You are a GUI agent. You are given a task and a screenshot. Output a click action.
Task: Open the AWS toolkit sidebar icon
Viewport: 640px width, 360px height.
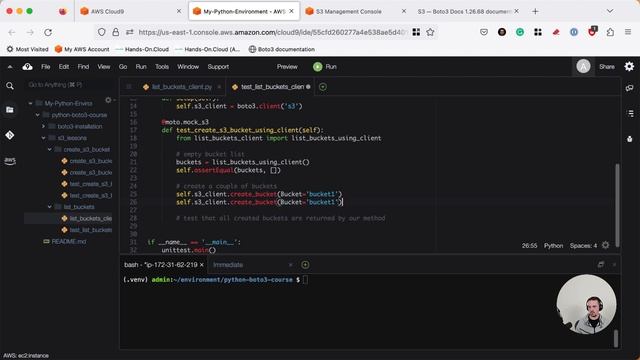pos(10,161)
